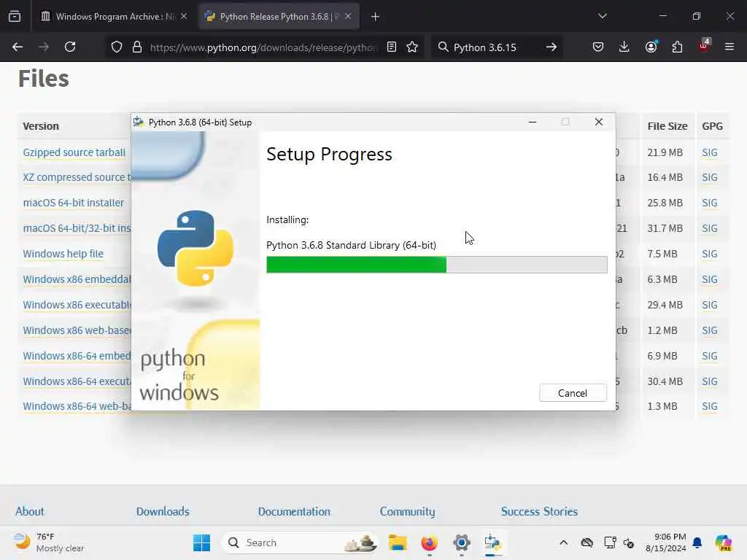The width and height of the screenshot is (747, 560).
Task: Open the Windows x86-64 executable link
Action: coord(77,381)
